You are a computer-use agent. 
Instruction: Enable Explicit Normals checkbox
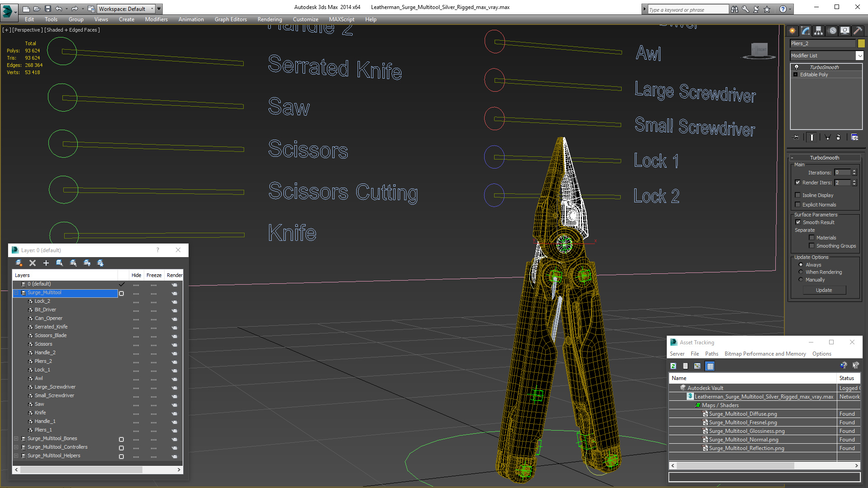pyautogui.click(x=797, y=205)
